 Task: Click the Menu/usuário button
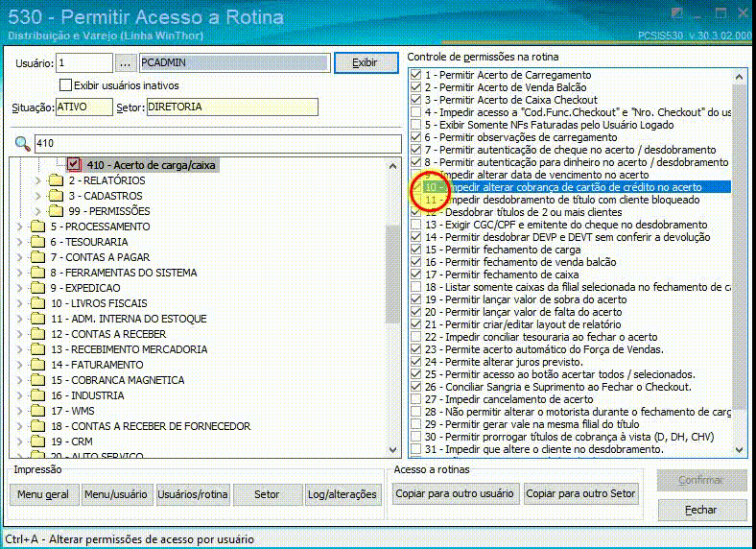point(116,494)
